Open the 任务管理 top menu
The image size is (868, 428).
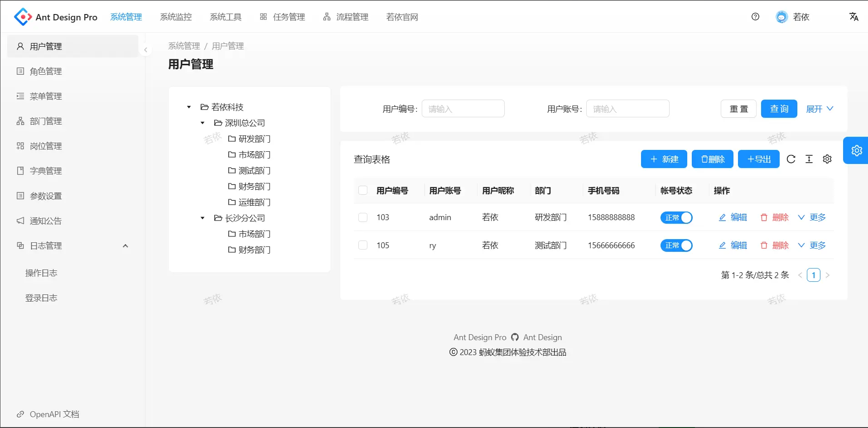click(x=283, y=17)
